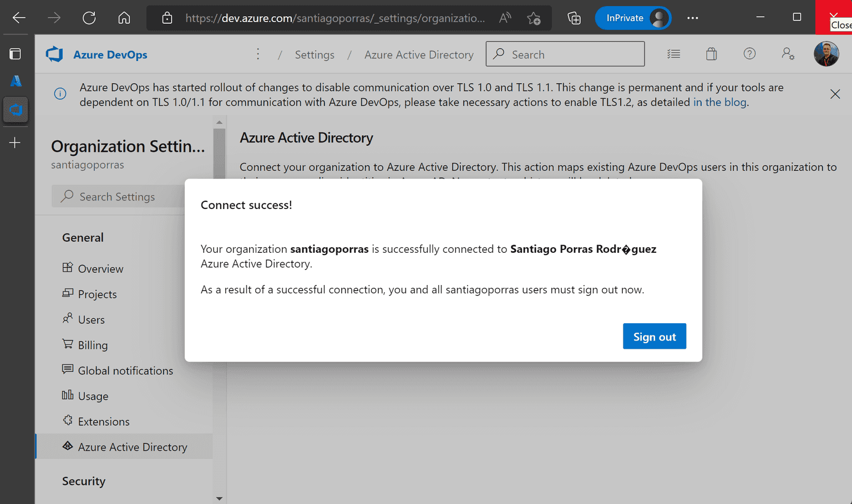Screen dimensions: 852x504
Task: Dismiss the TLS notification banner
Action: pyautogui.click(x=835, y=94)
